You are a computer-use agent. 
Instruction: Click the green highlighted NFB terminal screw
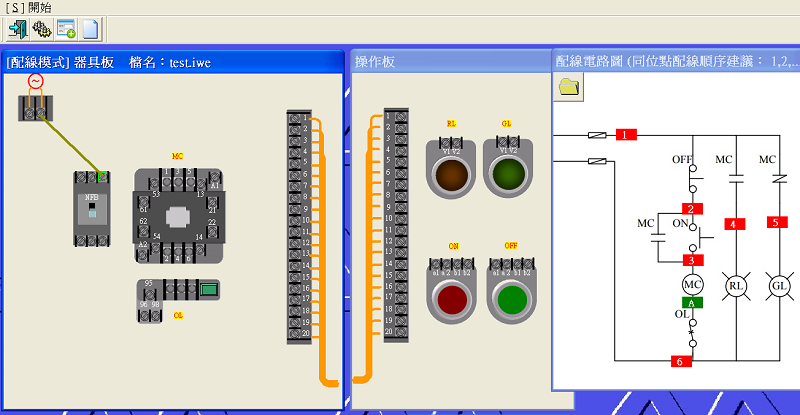102,177
